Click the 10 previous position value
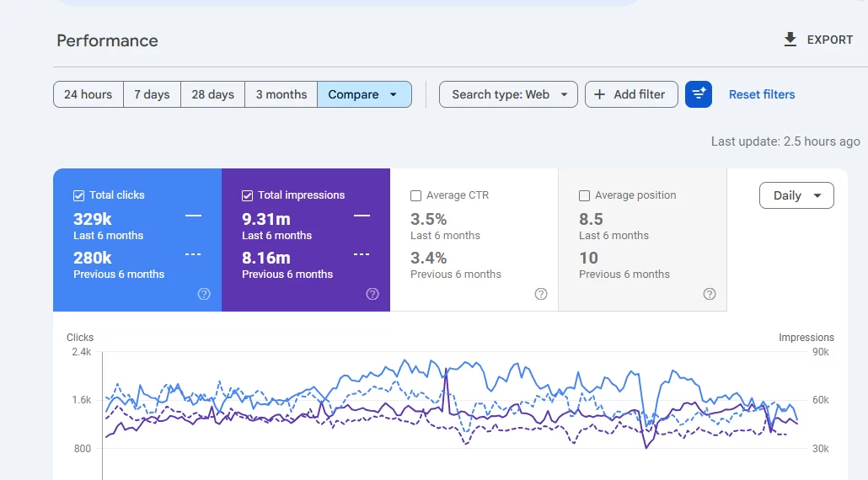The width and height of the screenshot is (868, 480). (x=588, y=258)
